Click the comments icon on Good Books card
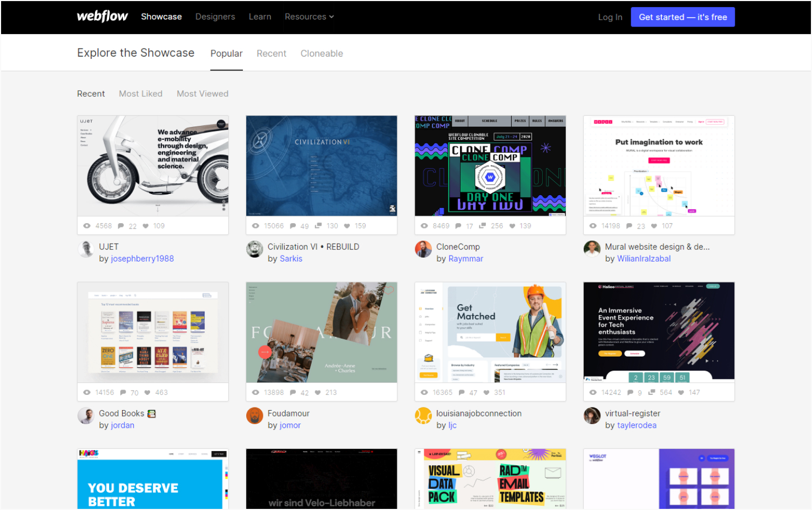This screenshot has width=812, height=510. pyautogui.click(x=123, y=392)
